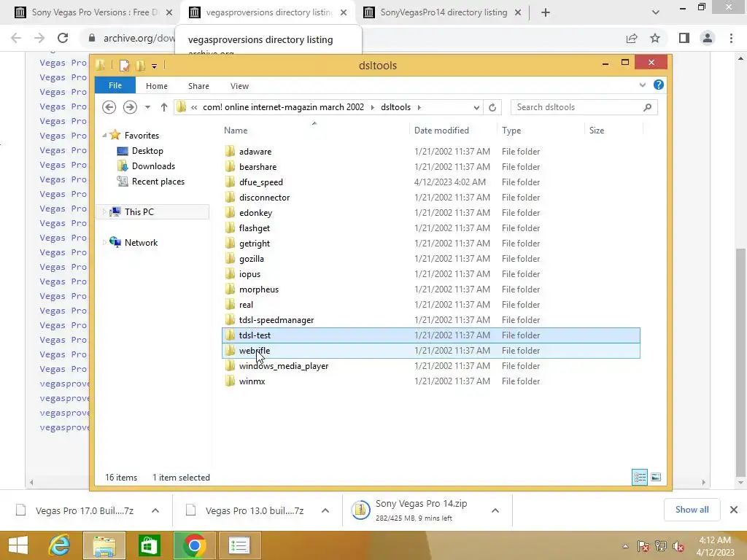
Task: Click the search magnifier in Explorer
Action: 647,107
